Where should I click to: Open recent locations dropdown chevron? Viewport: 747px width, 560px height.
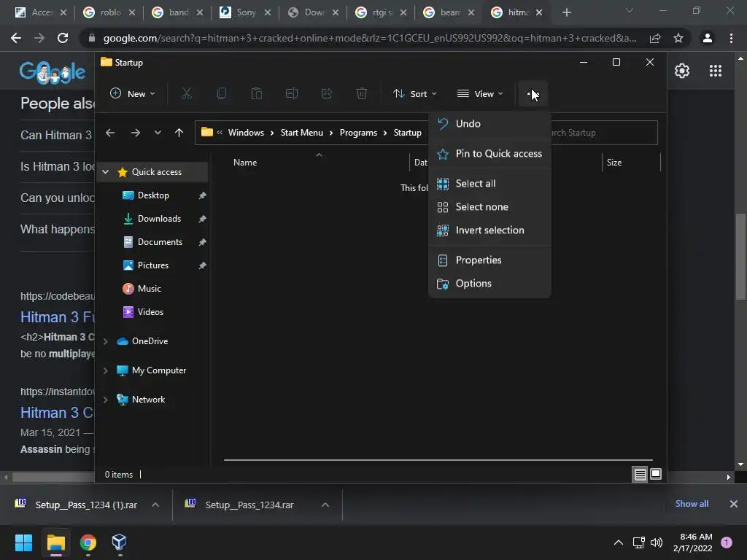tap(158, 133)
